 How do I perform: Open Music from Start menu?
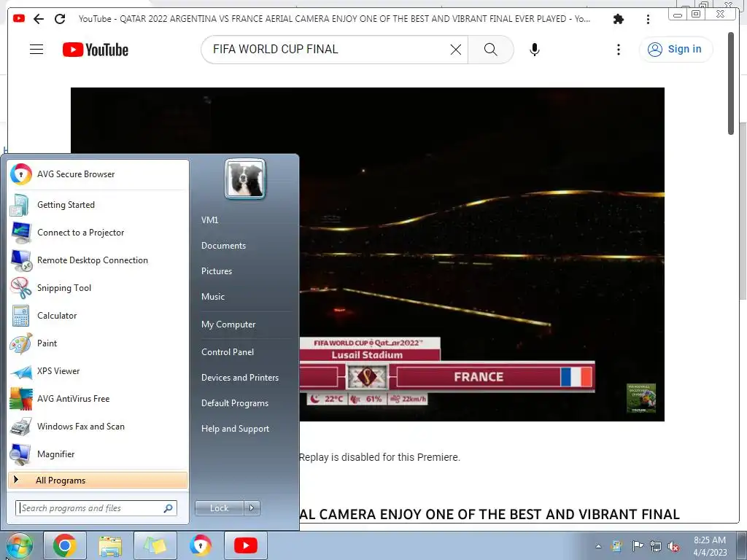coord(213,297)
